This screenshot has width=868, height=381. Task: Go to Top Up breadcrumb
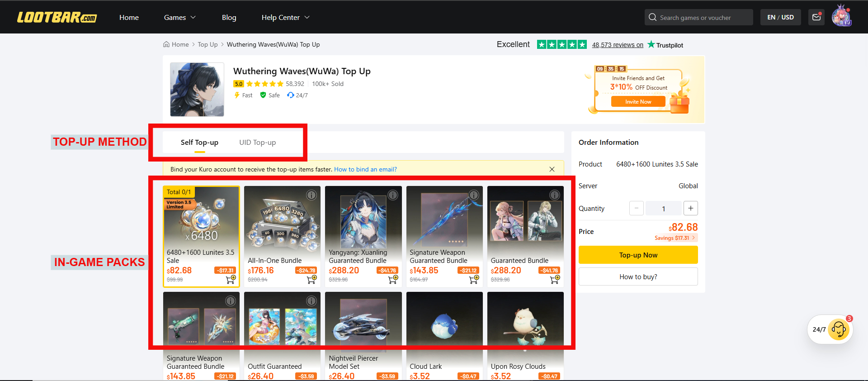208,44
